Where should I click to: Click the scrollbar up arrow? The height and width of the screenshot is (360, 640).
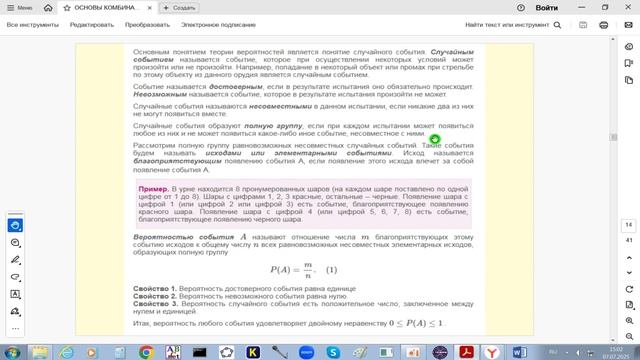(x=613, y=39)
